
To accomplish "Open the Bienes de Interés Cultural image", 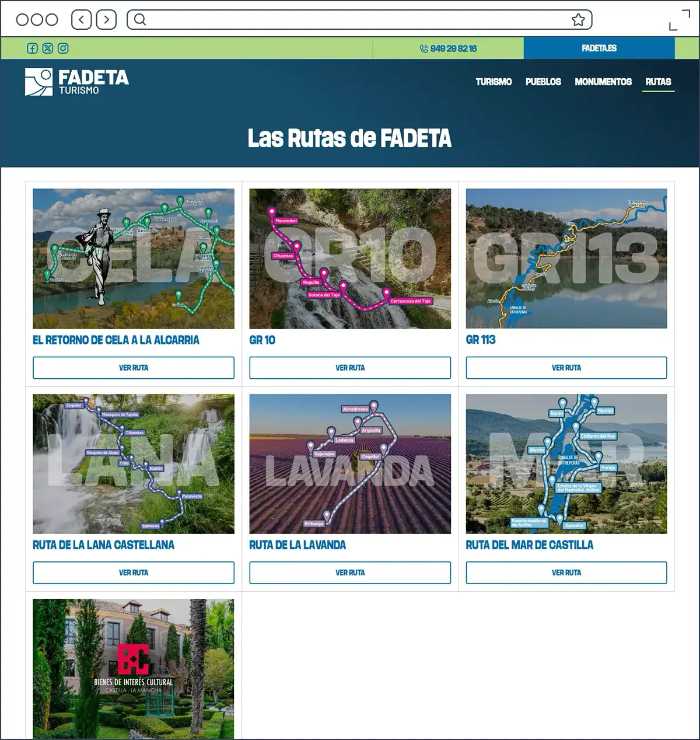I will (x=134, y=668).
